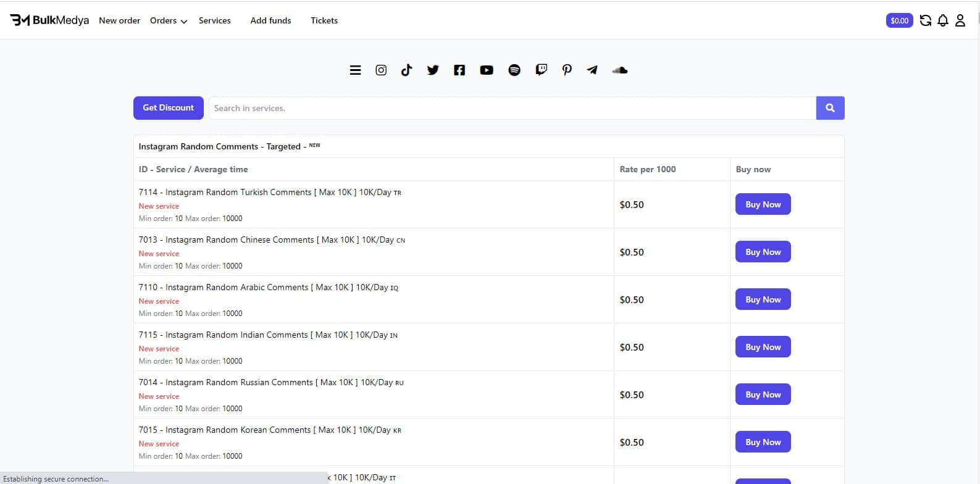
Task: Show Twitter services via bird icon
Action: coord(433,70)
